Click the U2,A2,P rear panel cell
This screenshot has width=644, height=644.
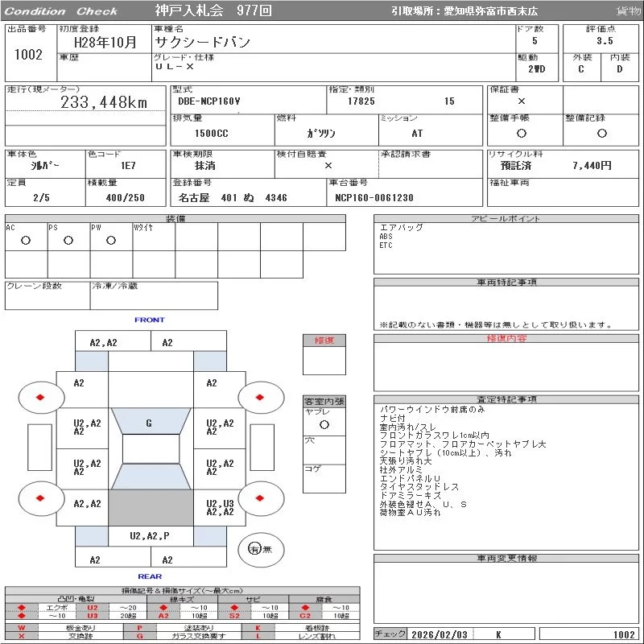[151, 535]
